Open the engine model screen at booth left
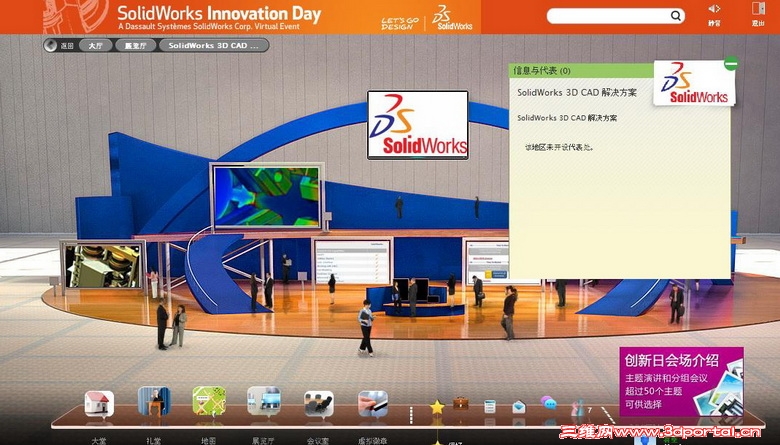780x445 pixels. (102, 266)
